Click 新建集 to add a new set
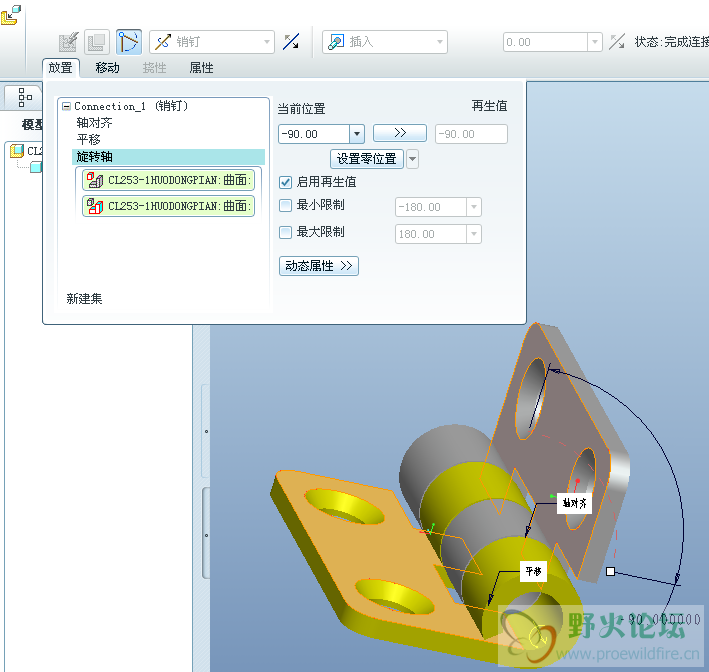The image size is (709, 672). [84, 299]
